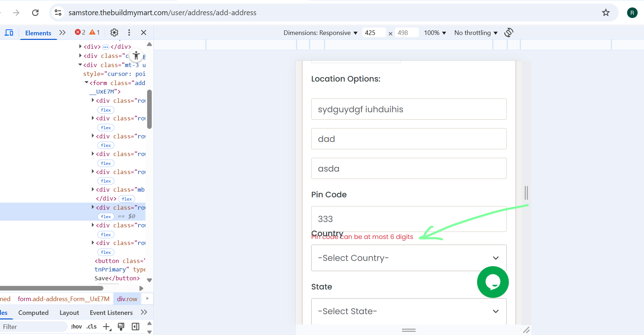This screenshot has width=644, height=335.
Task: Open the -Select Country- dropdown
Action: [x=409, y=258]
